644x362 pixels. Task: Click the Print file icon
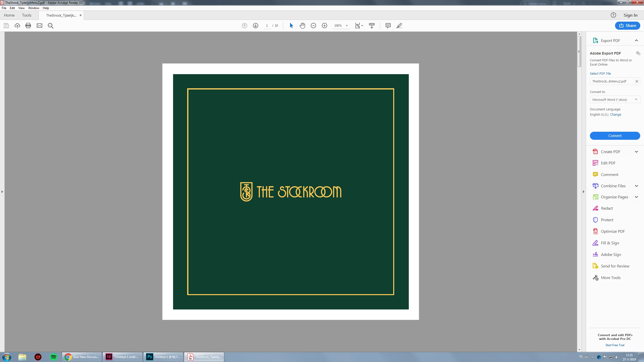coord(28,26)
